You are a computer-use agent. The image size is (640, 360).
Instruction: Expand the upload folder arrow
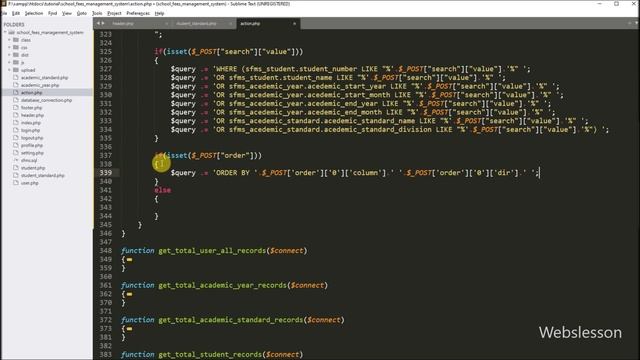(9, 70)
